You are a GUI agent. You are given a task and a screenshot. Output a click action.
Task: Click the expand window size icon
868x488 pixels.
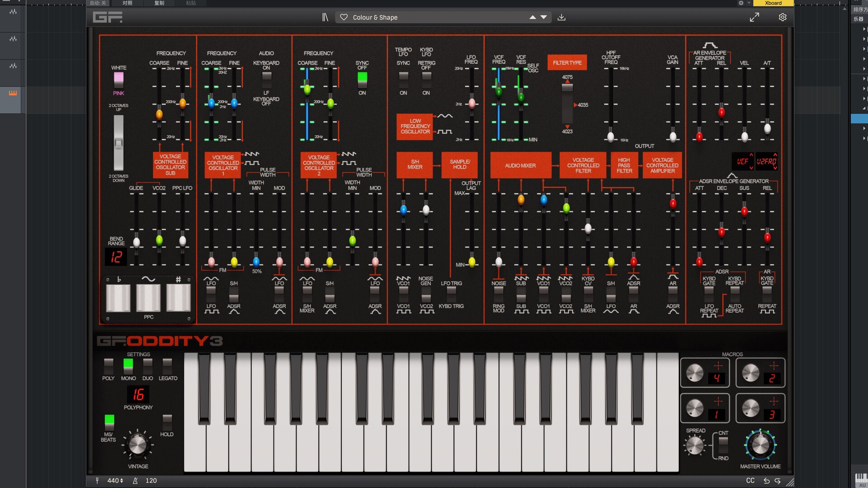click(x=755, y=17)
